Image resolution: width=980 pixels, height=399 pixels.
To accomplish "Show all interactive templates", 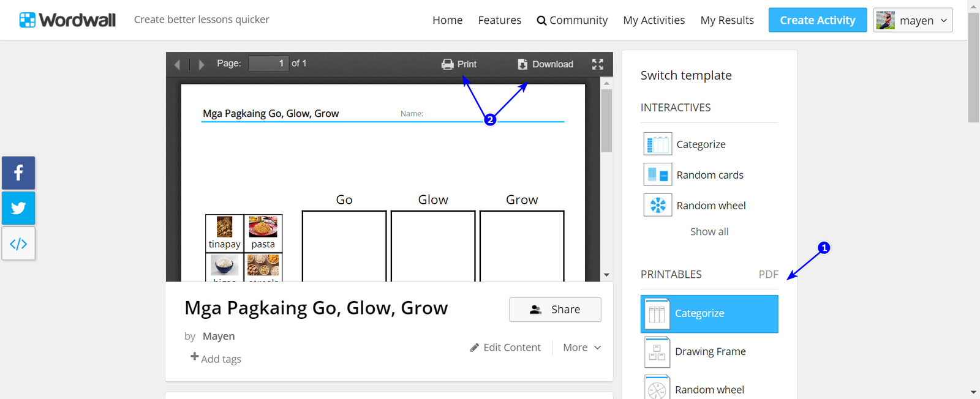I will point(709,232).
